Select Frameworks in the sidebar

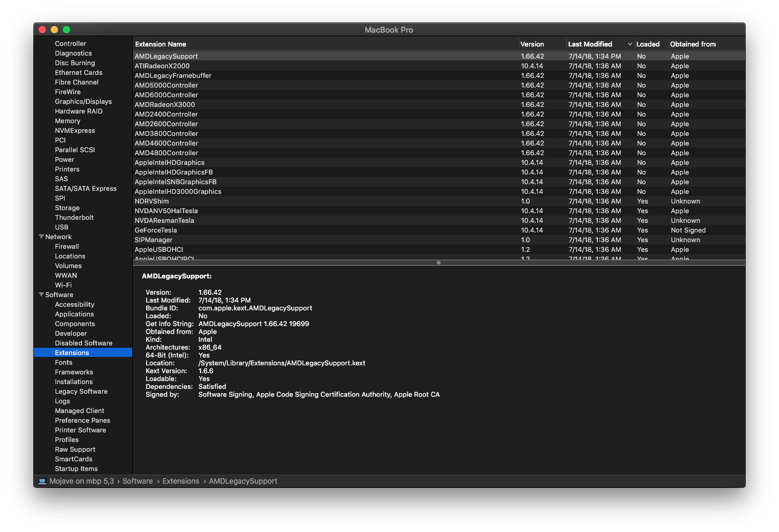[74, 372]
